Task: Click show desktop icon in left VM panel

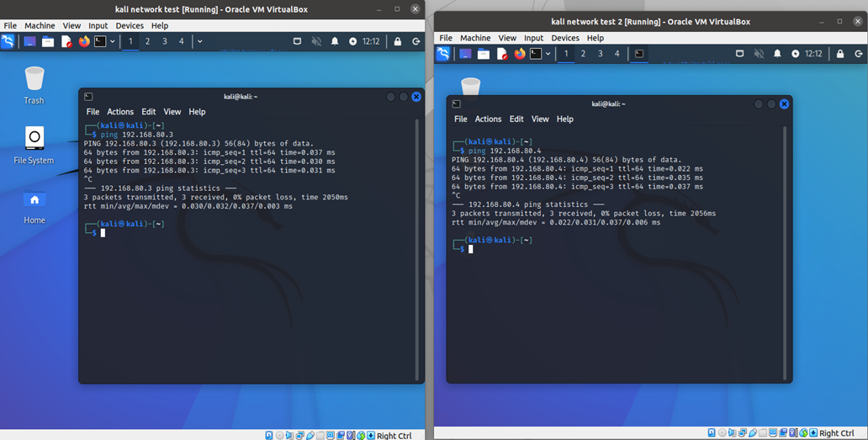Action: pyautogui.click(x=29, y=41)
